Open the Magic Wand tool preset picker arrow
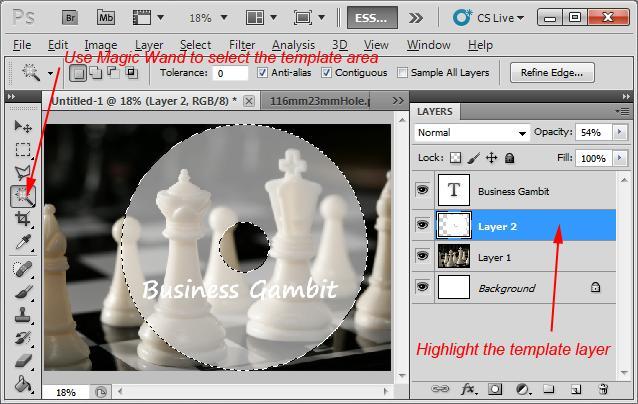Viewport: 638px width, 404px height. pos(50,74)
